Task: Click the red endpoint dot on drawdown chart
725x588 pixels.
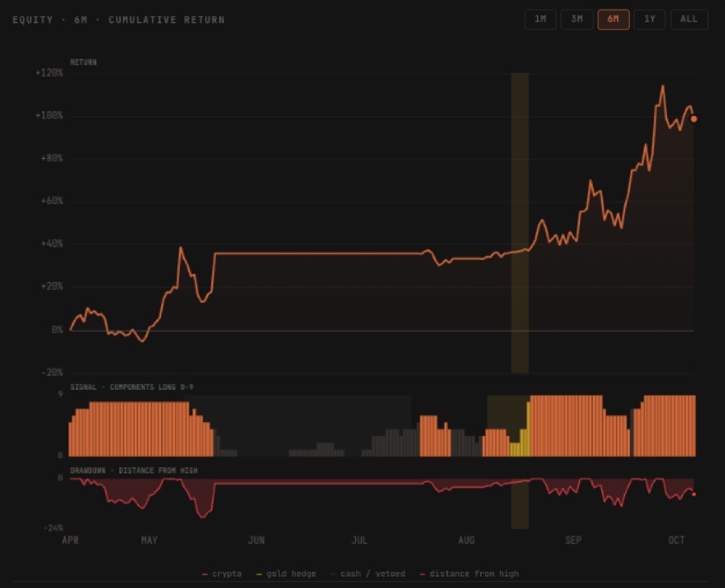Action: (x=694, y=494)
